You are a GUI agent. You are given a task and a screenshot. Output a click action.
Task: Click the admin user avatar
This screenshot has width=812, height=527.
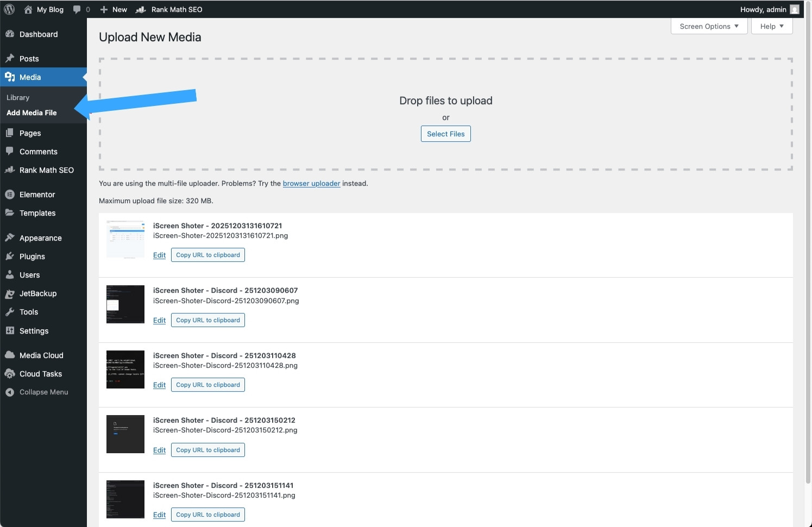[794, 9]
